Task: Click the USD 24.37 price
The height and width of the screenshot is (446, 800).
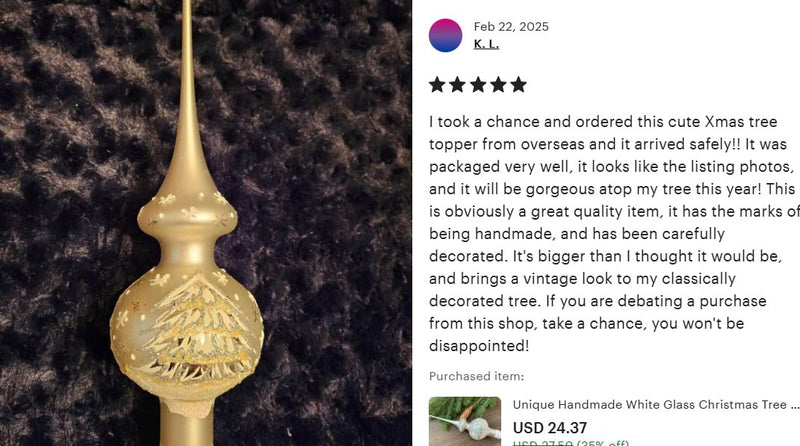Action: [x=550, y=428]
